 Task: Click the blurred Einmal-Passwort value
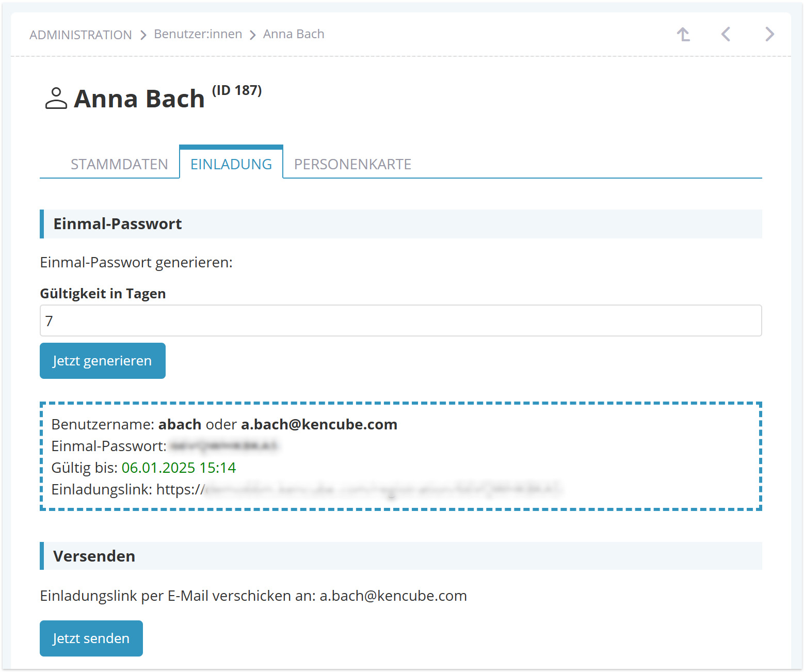pyautogui.click(x=224, y=446)
